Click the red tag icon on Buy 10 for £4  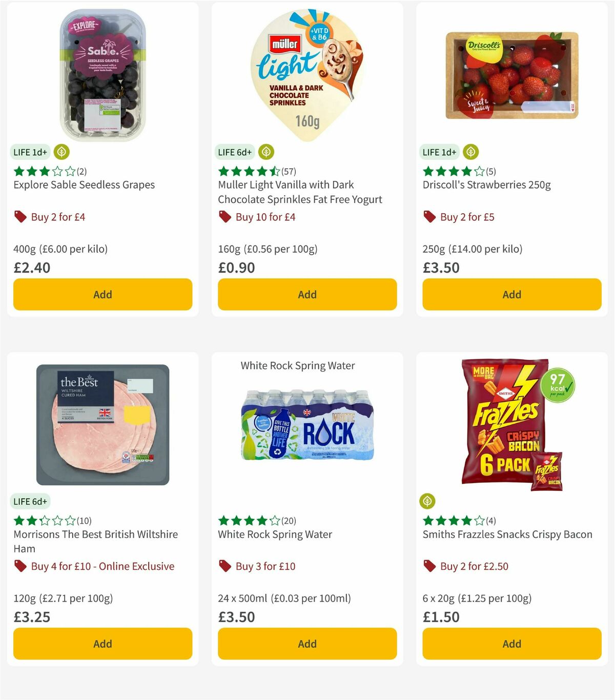pyautogui.click(x=224, y=217)
